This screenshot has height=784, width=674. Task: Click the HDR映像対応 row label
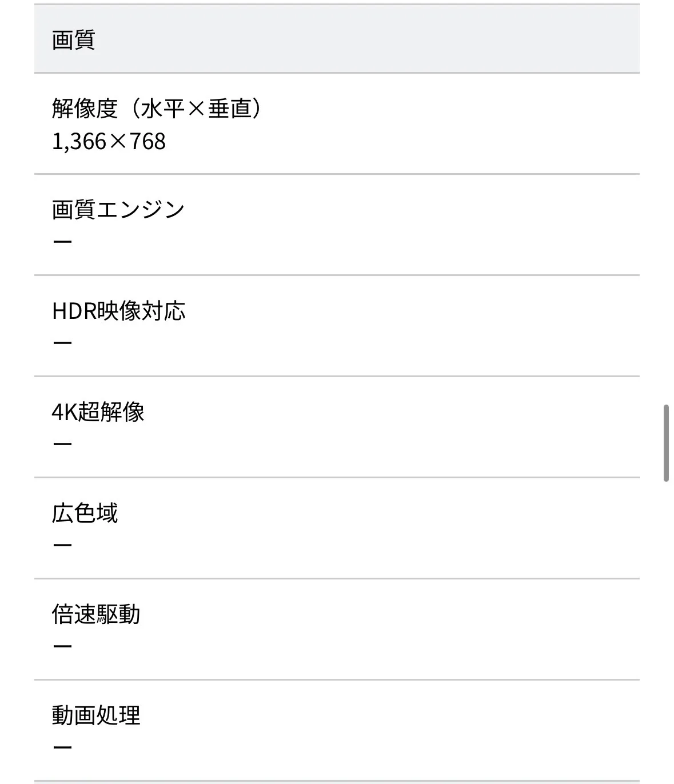(x=119, y=311)
